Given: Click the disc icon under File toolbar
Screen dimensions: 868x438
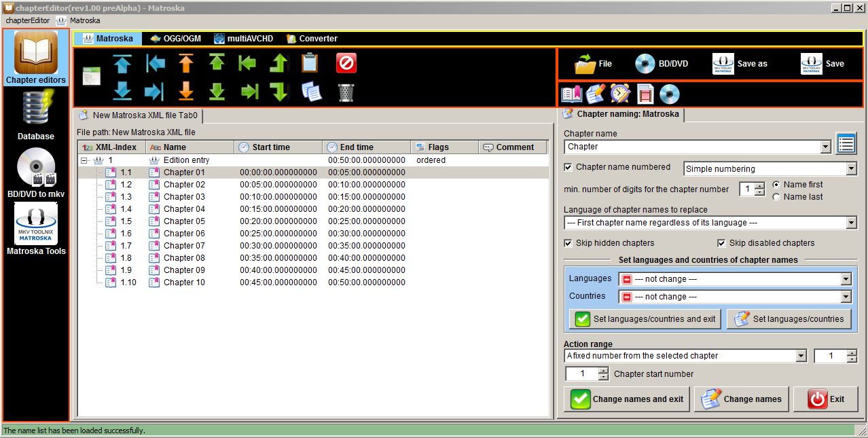Looking at the screenshot, I should pyautogui.click(x=669, y=94).
